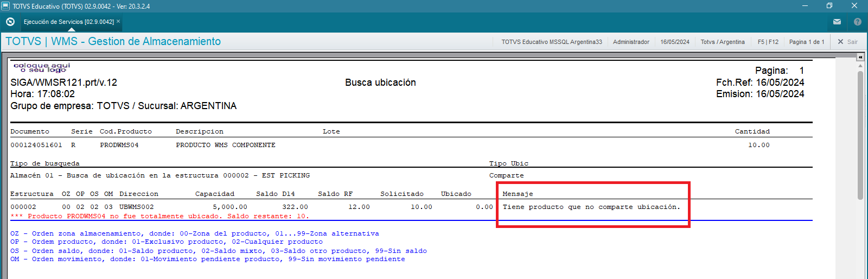Viewport: 868px width, 279px height.
Task: Click the scrollbar up arrow
Action: 860,66
